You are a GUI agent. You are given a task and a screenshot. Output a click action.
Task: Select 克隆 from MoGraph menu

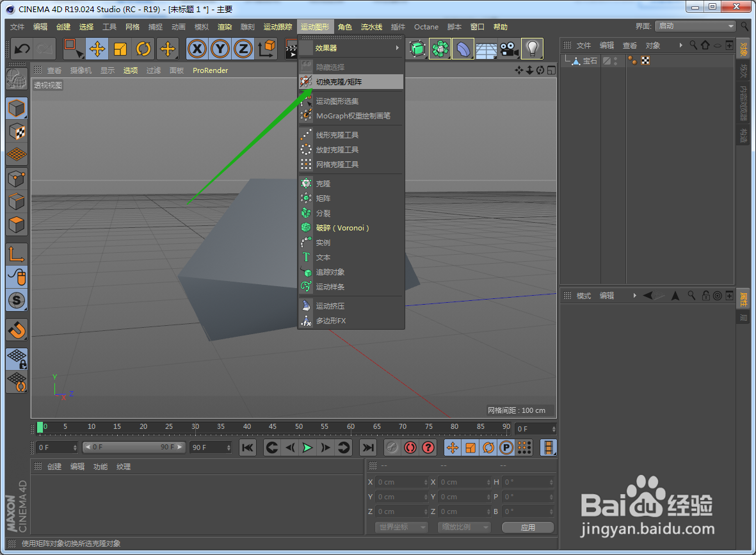351,184
